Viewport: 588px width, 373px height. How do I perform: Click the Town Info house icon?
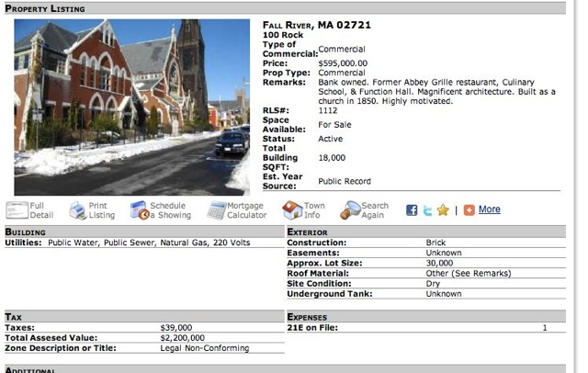pos(292,210)
